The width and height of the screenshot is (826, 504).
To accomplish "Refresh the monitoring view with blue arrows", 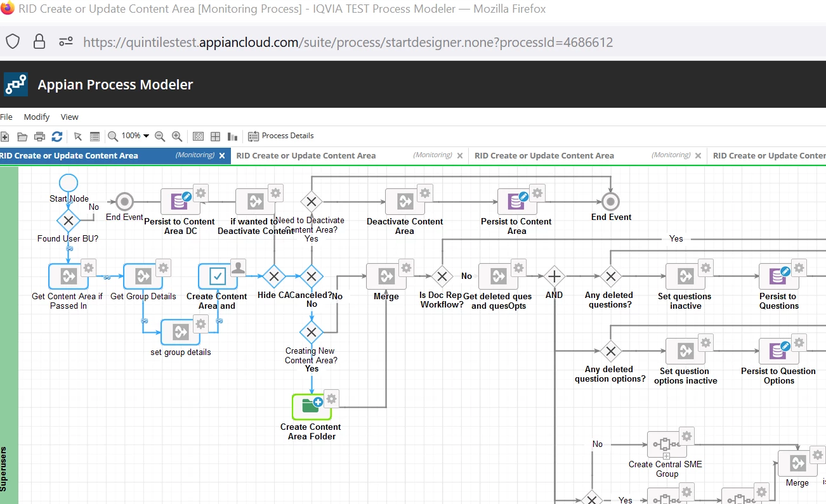I will (57, 136).
